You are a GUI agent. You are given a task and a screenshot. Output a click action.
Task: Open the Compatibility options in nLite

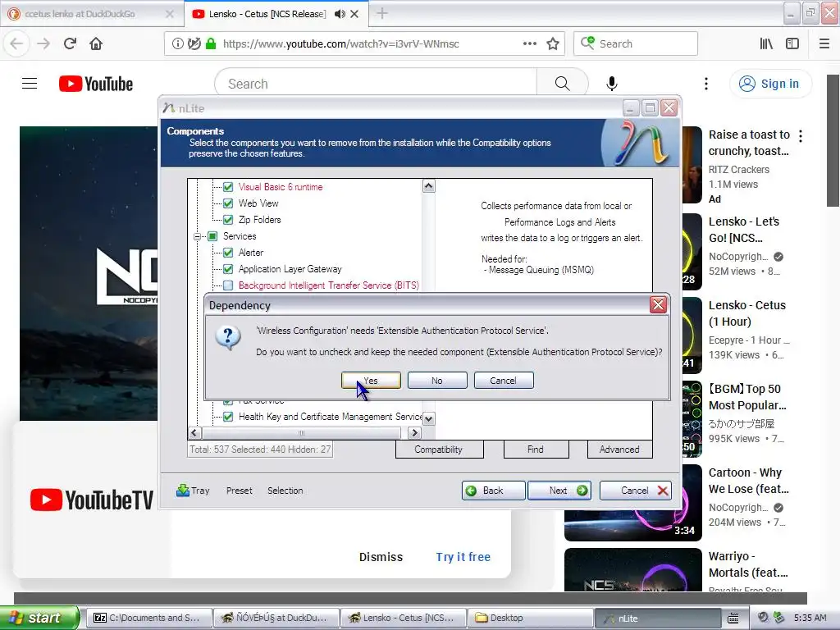coord(439,450)
